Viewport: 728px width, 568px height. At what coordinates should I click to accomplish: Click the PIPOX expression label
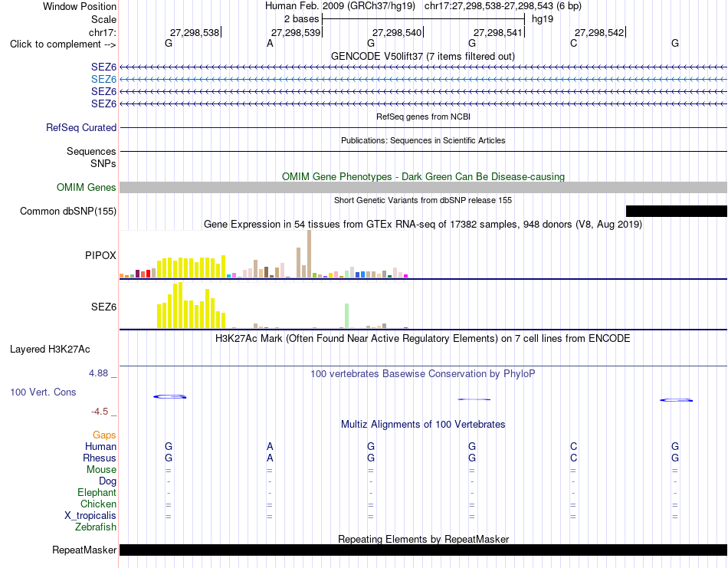coord(100,255)
